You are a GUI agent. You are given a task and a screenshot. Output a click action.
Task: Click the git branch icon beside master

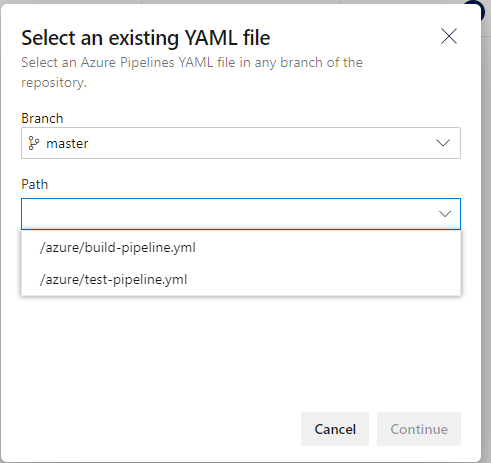pos(33,143)
